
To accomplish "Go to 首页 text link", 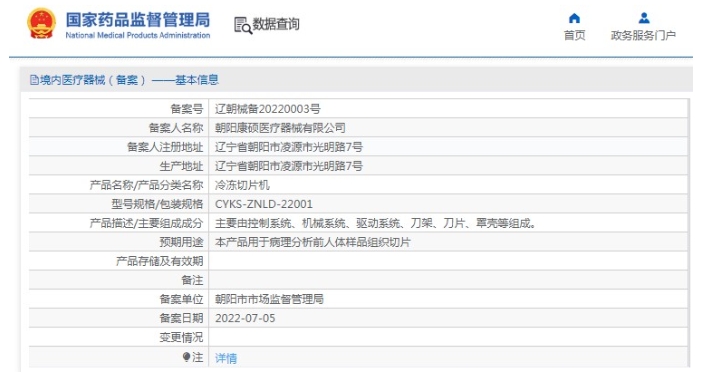I will click(x=574, y=35).
